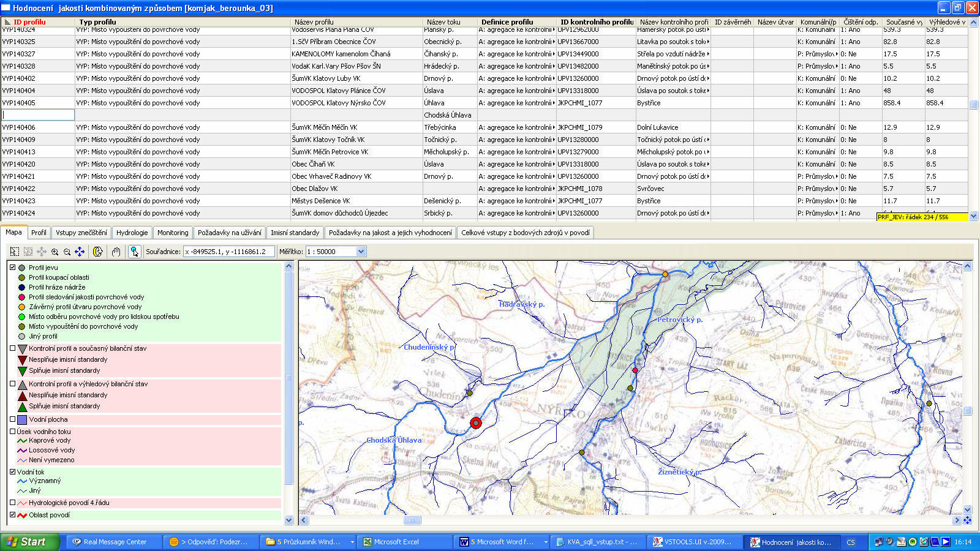Image resolution: width=980 pixels, height=551 pixels.
Task: Select the row VYP140413
Action: pyautogui.click(x=484, y=152)
